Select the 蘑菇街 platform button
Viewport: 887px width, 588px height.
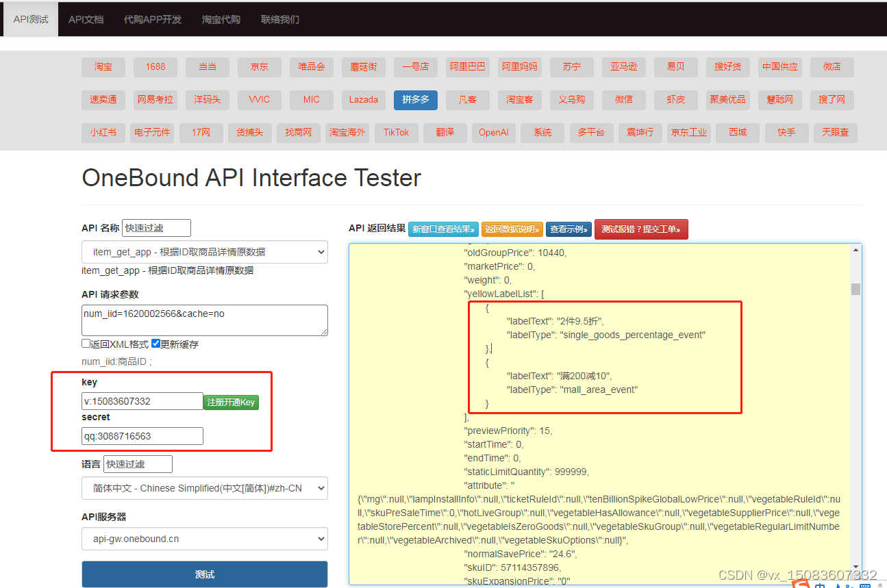(364, 66)
